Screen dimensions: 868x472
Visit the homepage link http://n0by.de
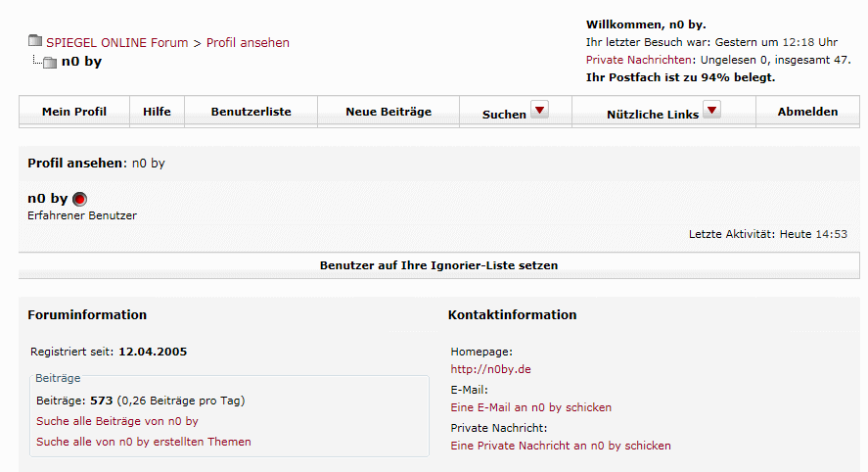pos(490,369)
